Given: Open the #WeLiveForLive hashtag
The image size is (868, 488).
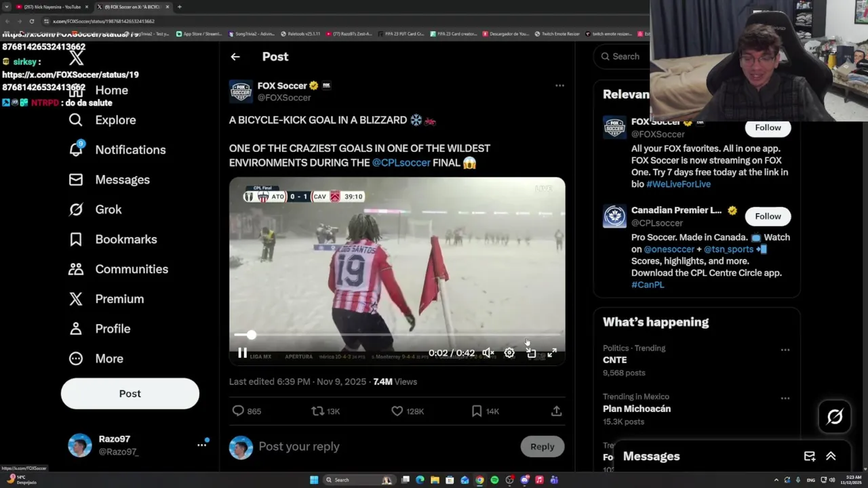Looking at the screenshot, I should 678,184.
